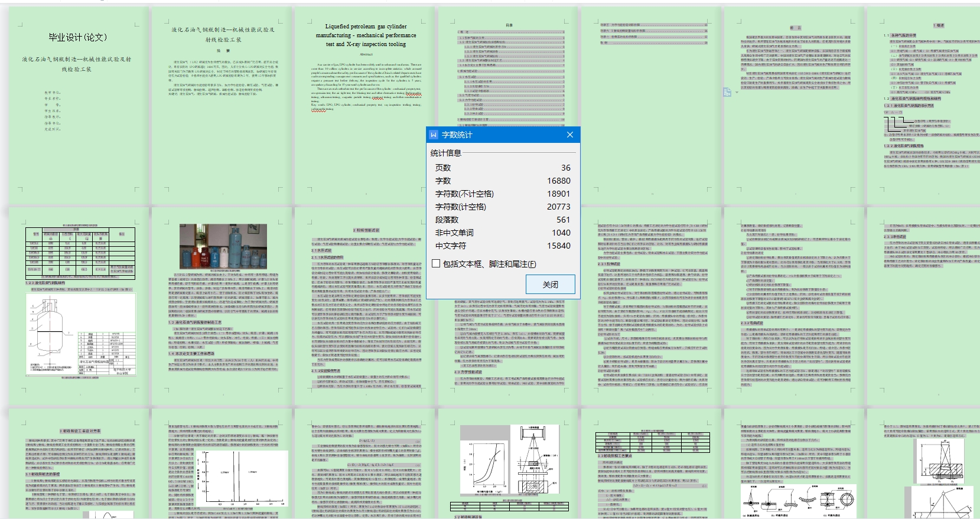
Task: Click the 关闭 button in the word count dialog
Action: click(x=550, y=285)
